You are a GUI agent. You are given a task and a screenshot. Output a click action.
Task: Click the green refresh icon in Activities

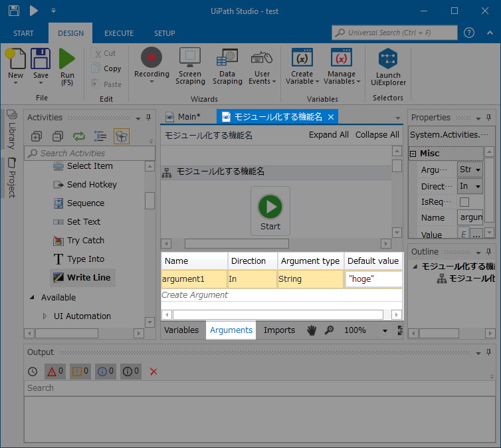79,136
